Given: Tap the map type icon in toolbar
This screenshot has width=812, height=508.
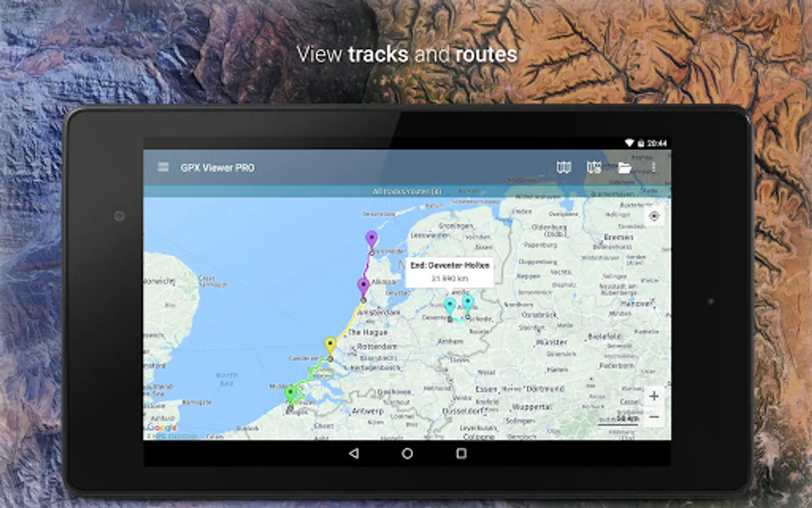Looking at the screenshot, I should point(563,167).
